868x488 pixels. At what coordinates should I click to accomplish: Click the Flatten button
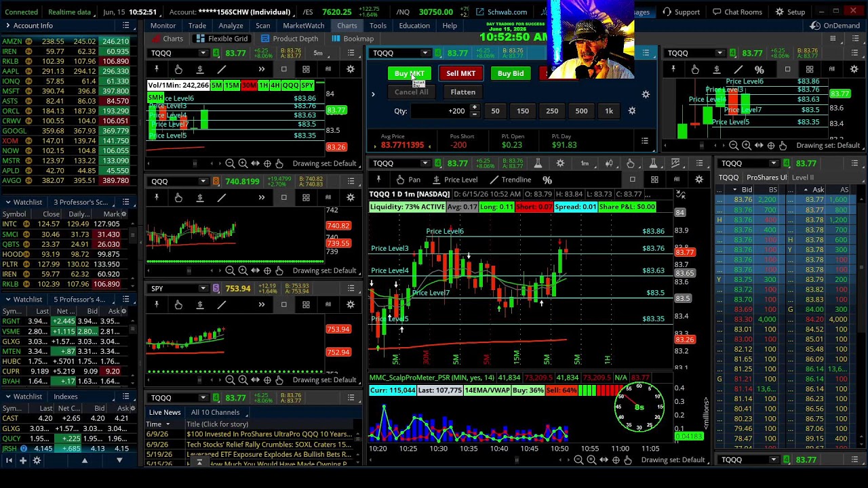click(x=463, y=92)
